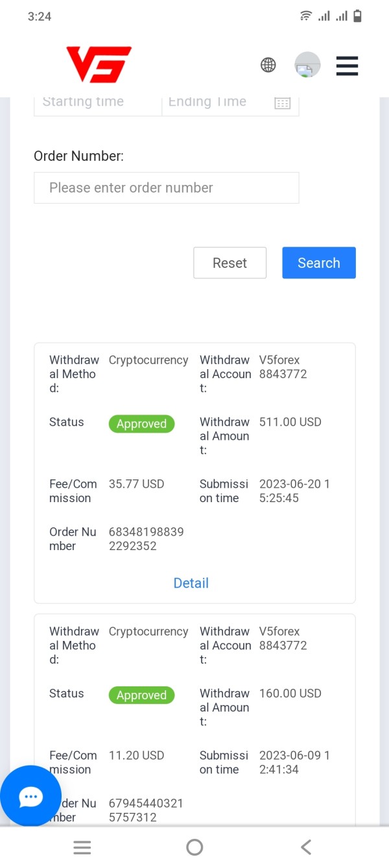This screenshot has width=389, height=868.
Task: Tap order number 683481988392292352
Action: [146, 539]
